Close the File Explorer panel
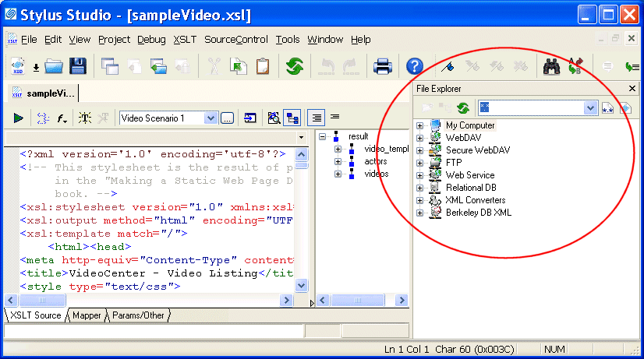644x359 pixels. coord(634,90)
